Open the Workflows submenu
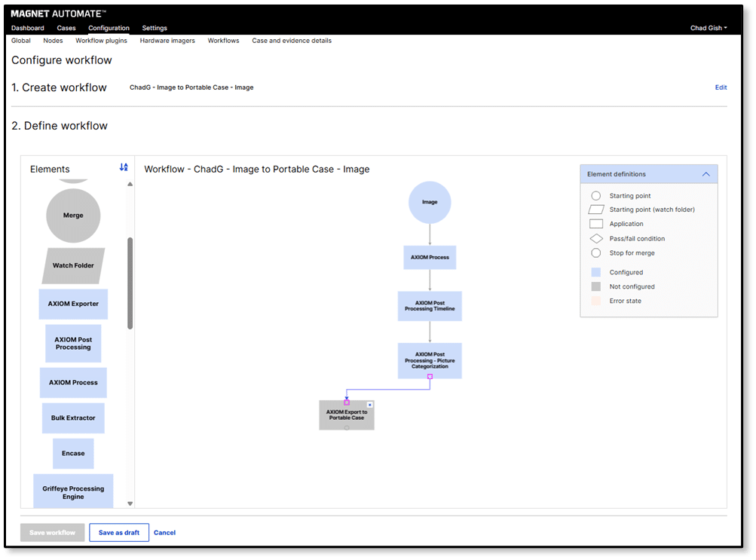 tap(223, 41)
